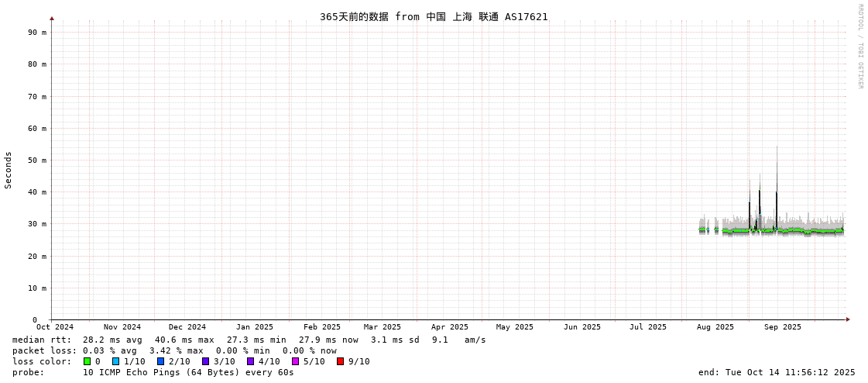Screen dimensions: 868x383
Task: Click the graph title mentioning AS17621
Action: (434, 16)
